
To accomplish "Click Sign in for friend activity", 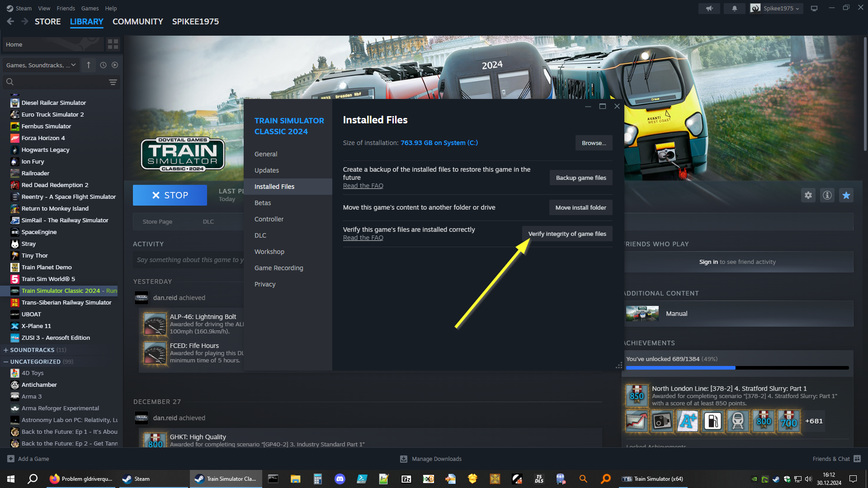I will (708, 262).
